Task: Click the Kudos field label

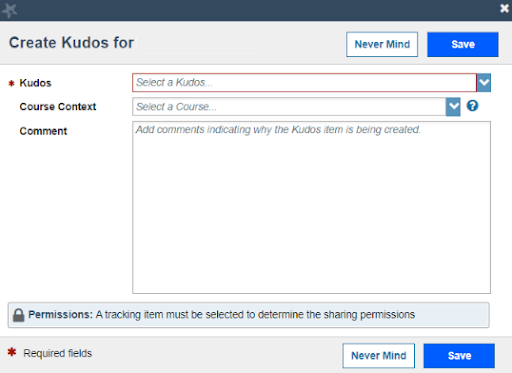Action: click(35, 83)
